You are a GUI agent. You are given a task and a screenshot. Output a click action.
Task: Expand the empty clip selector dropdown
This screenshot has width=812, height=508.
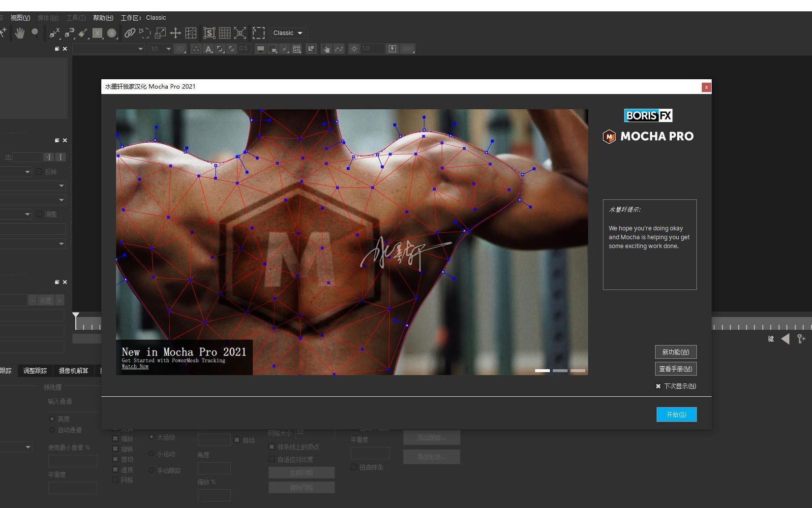point(108,48)
